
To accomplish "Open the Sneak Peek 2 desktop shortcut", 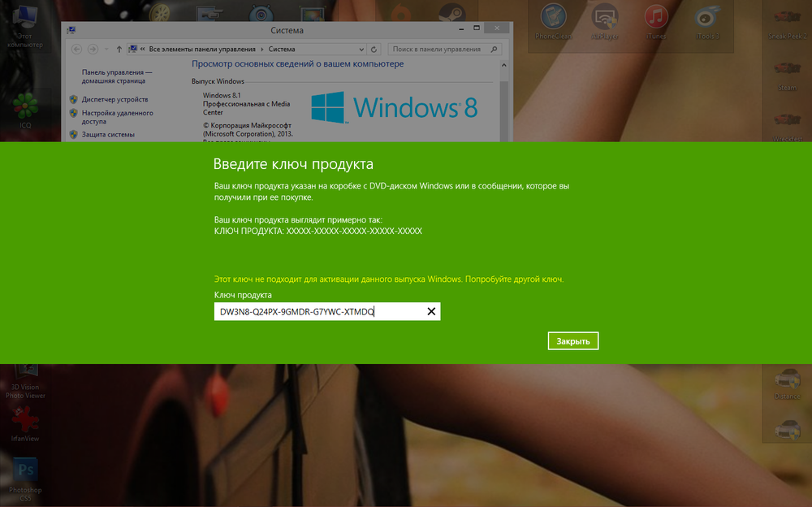I will (786, 20).
